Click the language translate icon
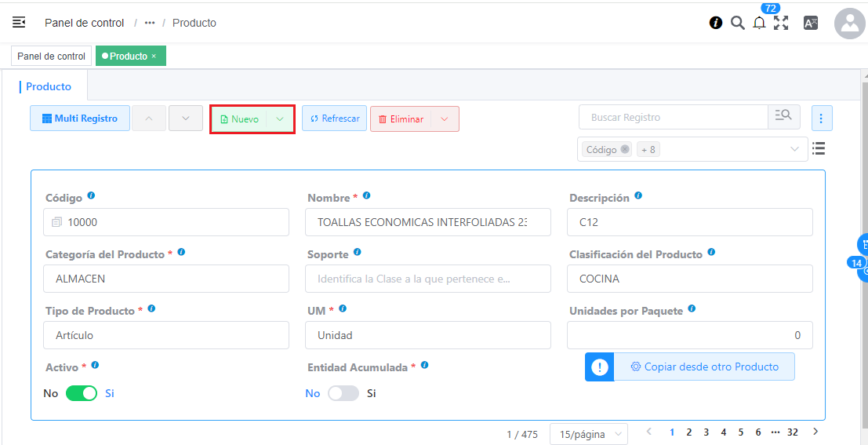Viewport: 868px width, 445px height. [811, 23]
